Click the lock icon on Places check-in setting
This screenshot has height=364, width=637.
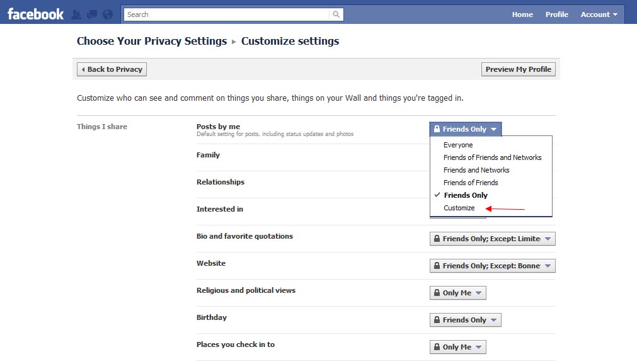click(x=437, y=346)
